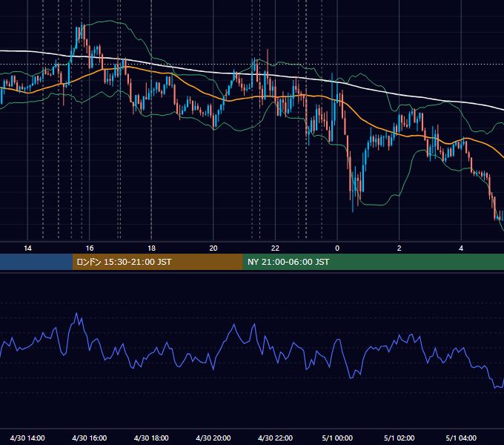Click the 4/30 18:00 date label
This screenshot has height=445, width=504.
click(151, 438)
